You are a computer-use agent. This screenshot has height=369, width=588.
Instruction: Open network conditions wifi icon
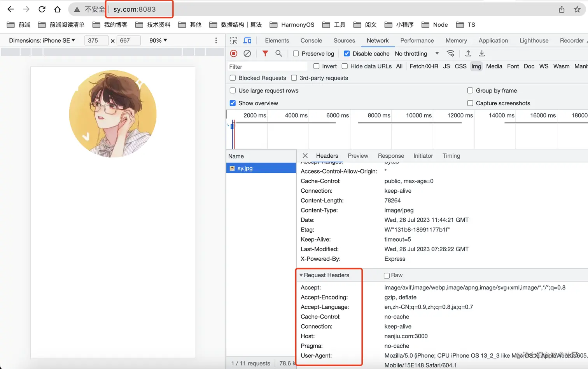pyautogui.click(x=451, y=54)
